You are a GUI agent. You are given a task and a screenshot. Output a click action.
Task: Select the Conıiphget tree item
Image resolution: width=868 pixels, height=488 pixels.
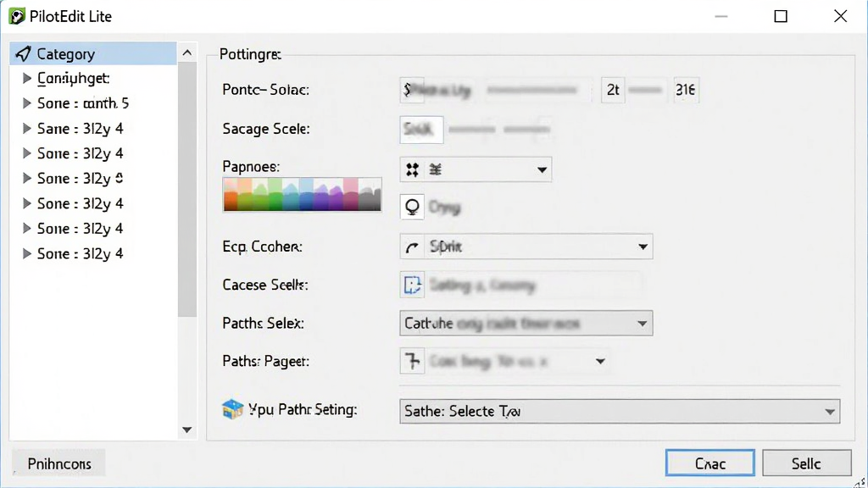73,78
